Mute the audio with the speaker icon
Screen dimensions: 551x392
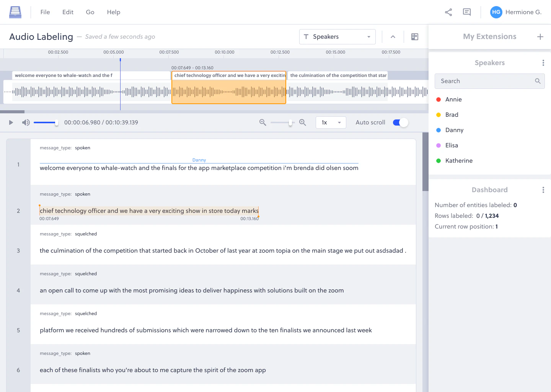[x=26, y=122]
